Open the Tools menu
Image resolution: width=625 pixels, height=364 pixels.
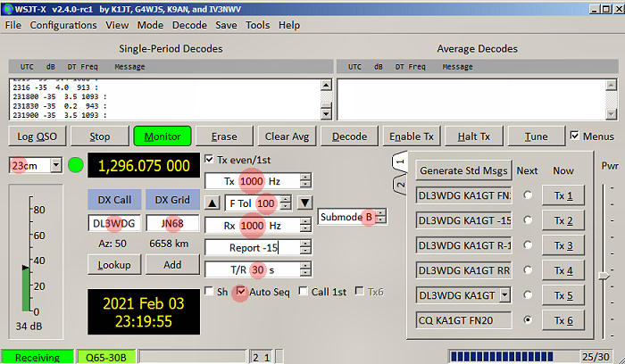click(257, 25)
